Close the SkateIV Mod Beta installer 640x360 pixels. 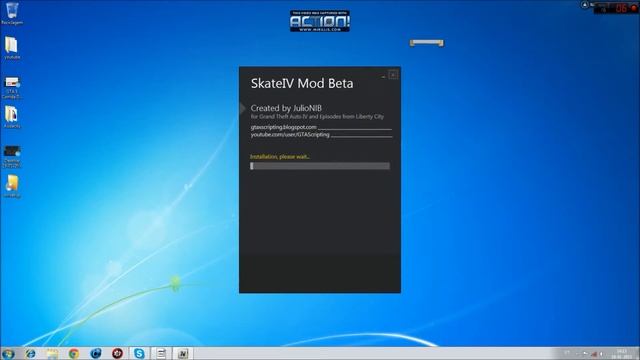click(x=393, y=75)
